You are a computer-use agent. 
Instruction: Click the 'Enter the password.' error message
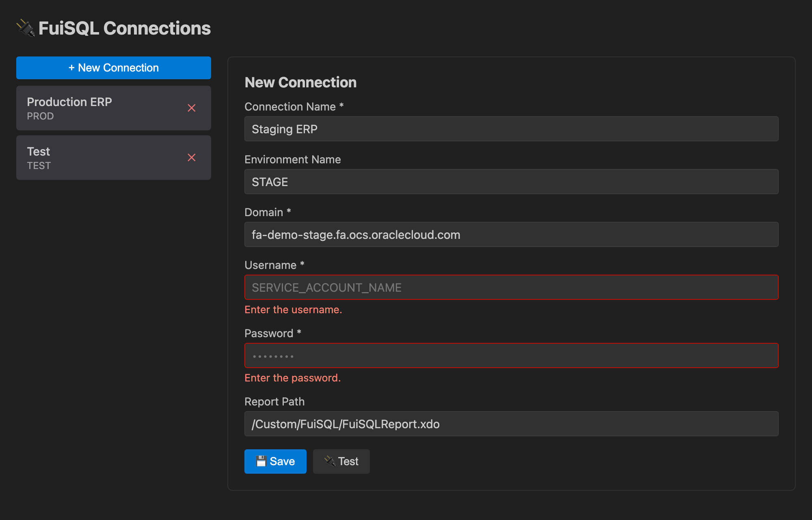(292, 378)
